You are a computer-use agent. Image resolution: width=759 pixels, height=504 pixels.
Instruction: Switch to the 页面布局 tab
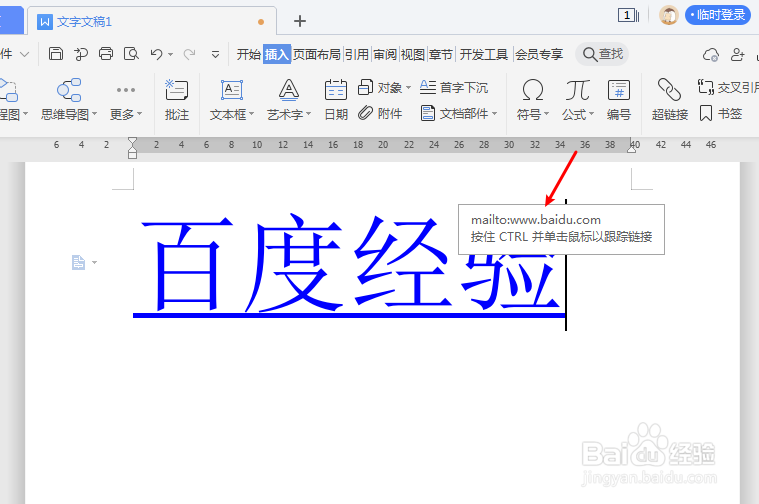pos(317,54)
